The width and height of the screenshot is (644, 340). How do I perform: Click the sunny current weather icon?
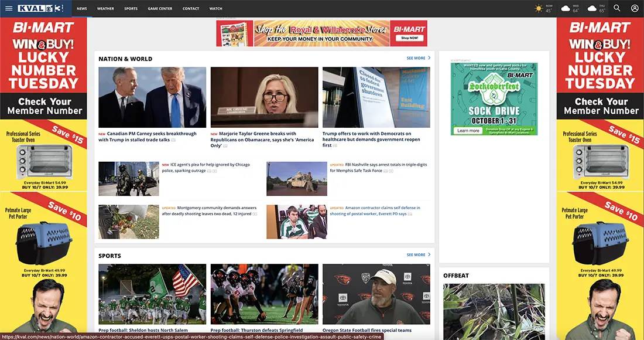tap(539, 8)
